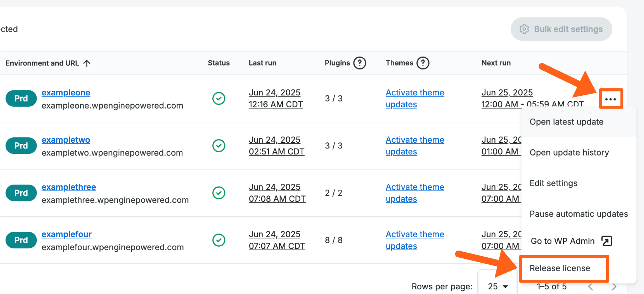Open the three-dot actions menu for exampleone
Screen dimensions: 644x294
[x=611, y=99]
